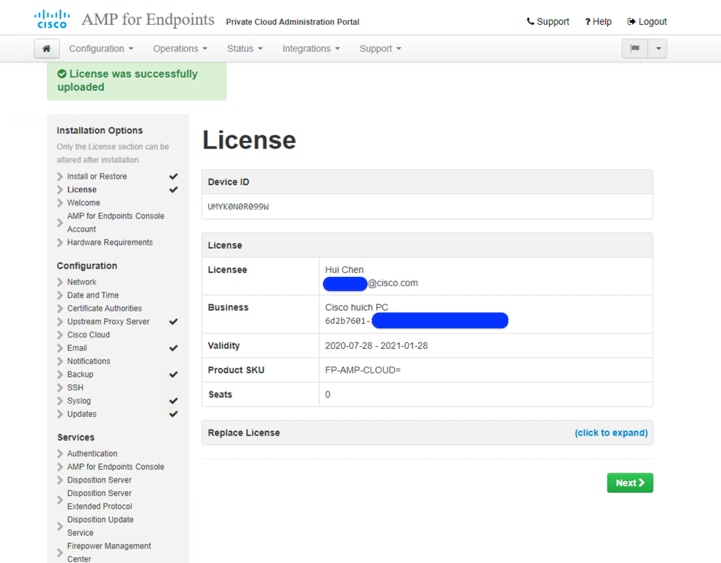The height and width of the screenshot is (563, 721).
Task: Go to Hardware Requirements
Action: click(110, 242)
